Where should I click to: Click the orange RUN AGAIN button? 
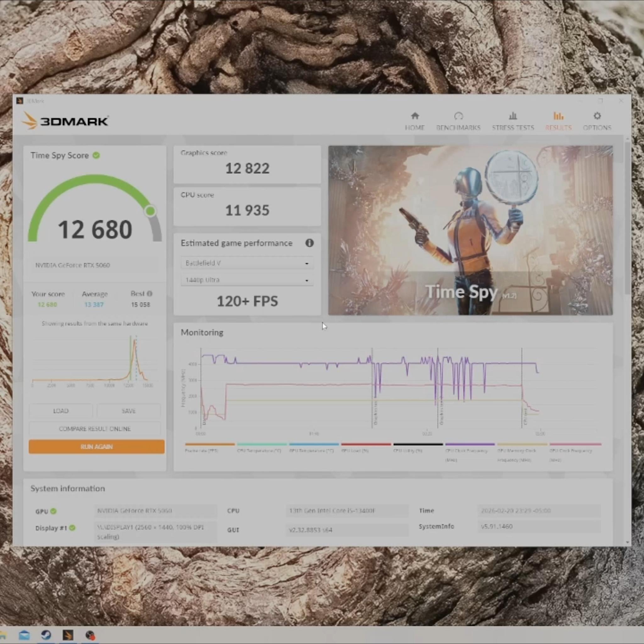(97, 447)
